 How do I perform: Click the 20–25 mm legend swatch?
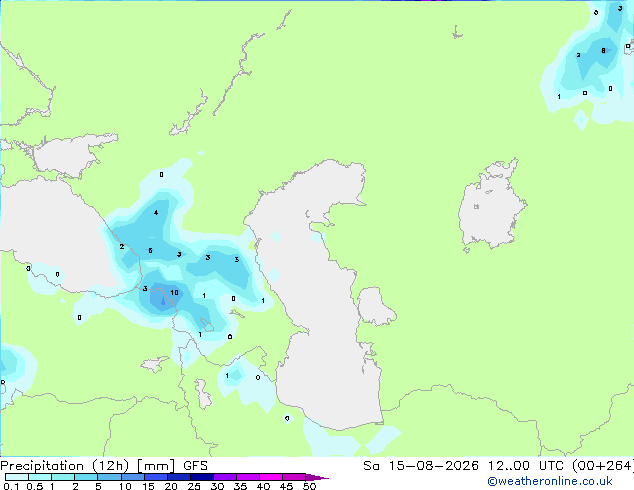[178, 477]
